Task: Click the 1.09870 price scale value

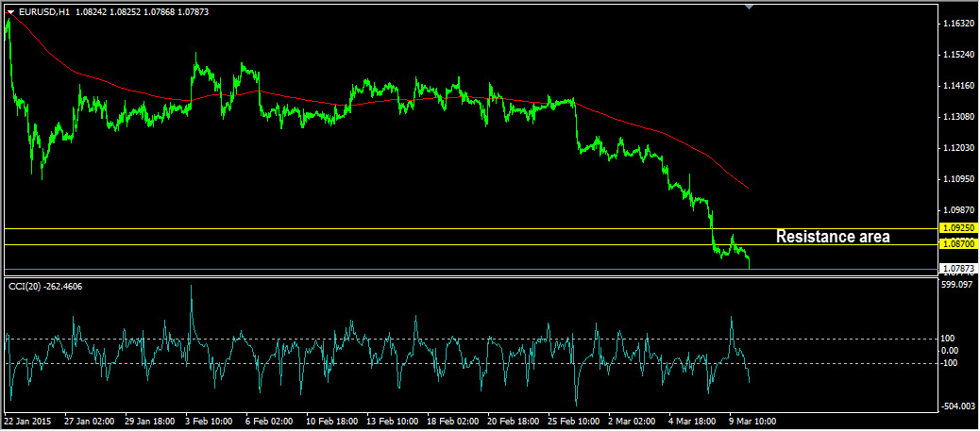Action: point(957,210)
